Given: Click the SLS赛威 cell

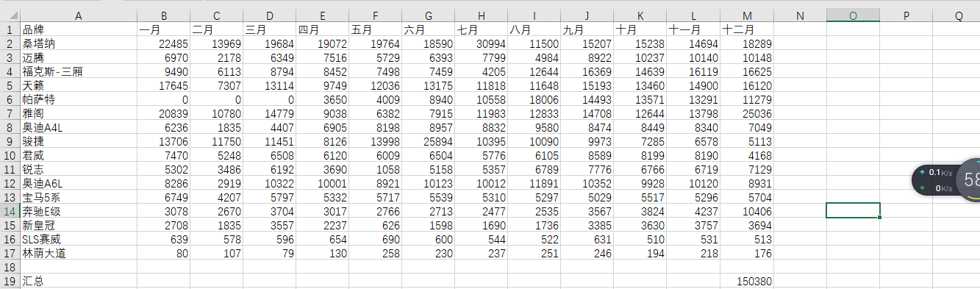Looking at the screenshot, I should 79,240.
